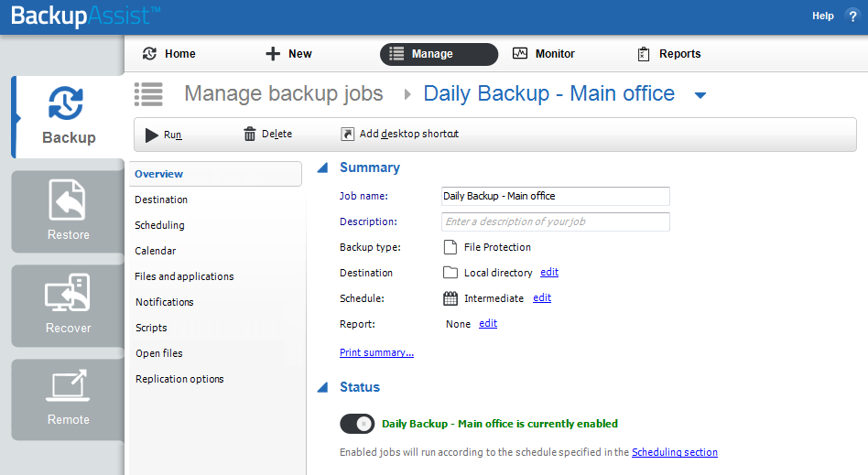
Task: Edit the Report setting
Action: click(488, 323)
